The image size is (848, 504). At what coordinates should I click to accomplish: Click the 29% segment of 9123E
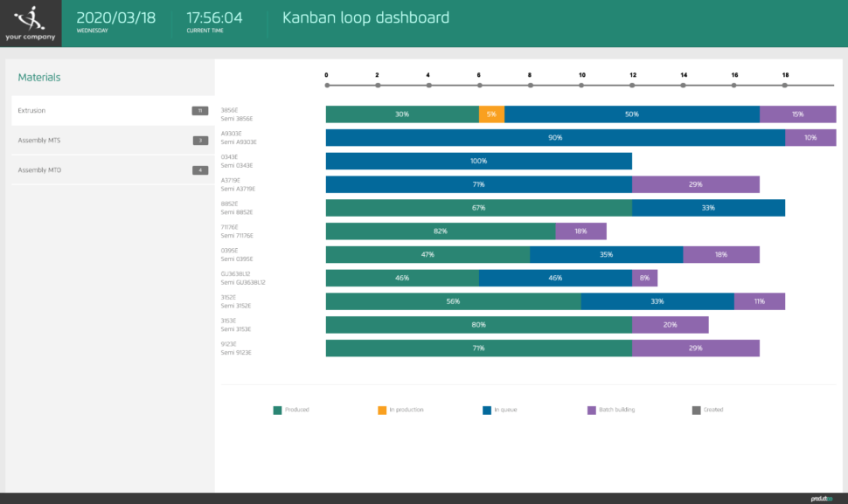[696, 349]
